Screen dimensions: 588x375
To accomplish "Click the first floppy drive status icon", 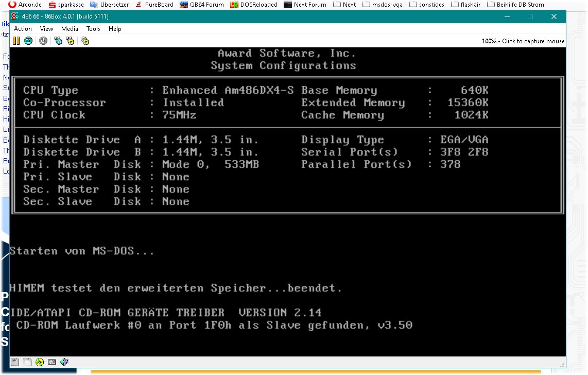I will 15,362.
